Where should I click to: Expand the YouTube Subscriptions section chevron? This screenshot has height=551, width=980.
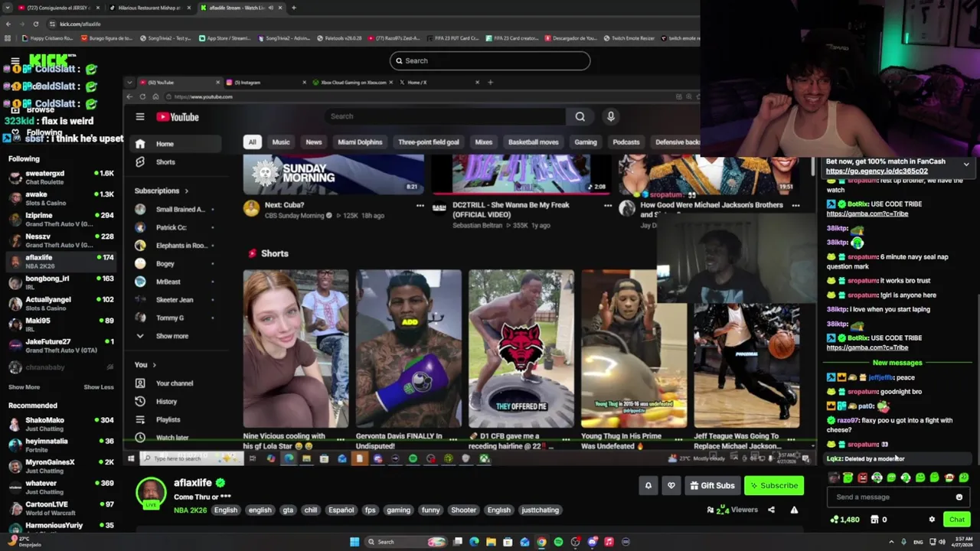(186, 191)
